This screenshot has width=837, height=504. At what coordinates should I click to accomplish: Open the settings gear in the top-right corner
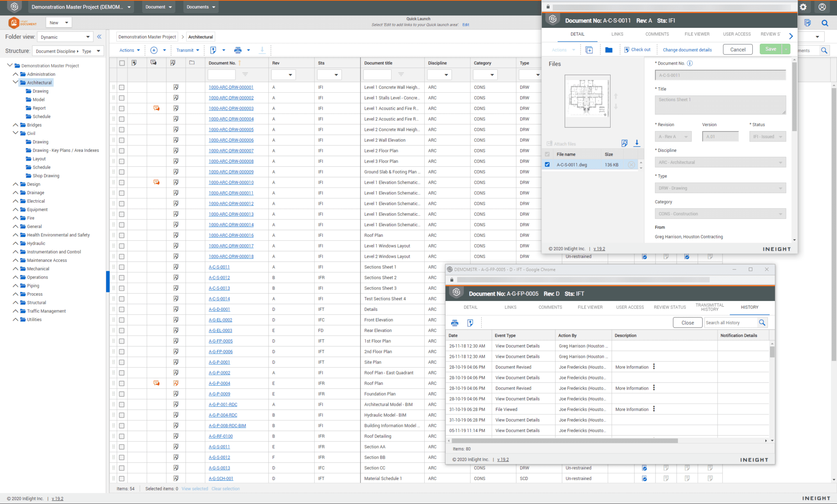point(803,7)
